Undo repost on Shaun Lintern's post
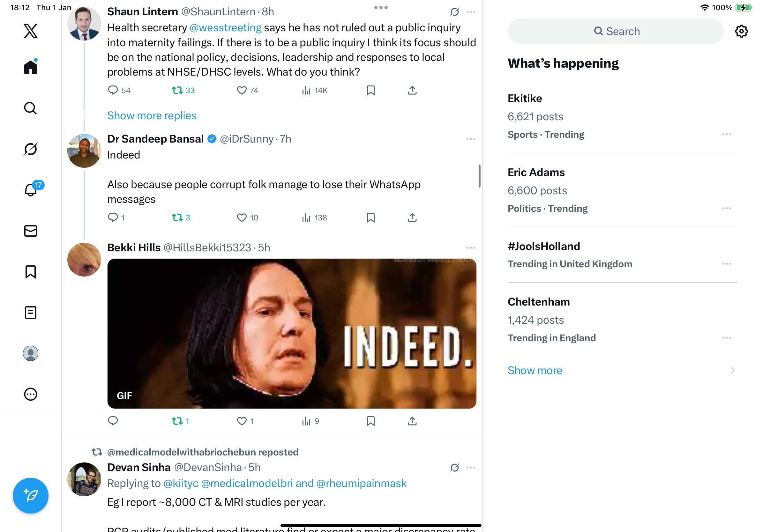The width and height of the screenshot is (762, 532). point(177,90)
